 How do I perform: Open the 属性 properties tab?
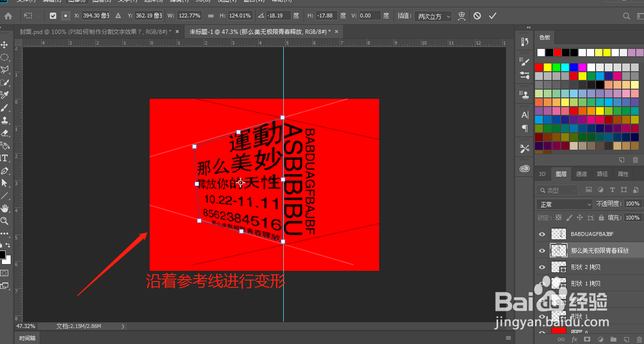(x=623, y=174)
